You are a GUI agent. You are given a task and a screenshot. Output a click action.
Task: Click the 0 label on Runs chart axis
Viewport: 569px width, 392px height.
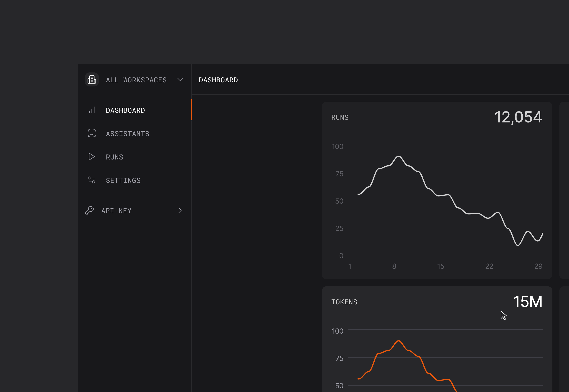[x=341, y=256]
